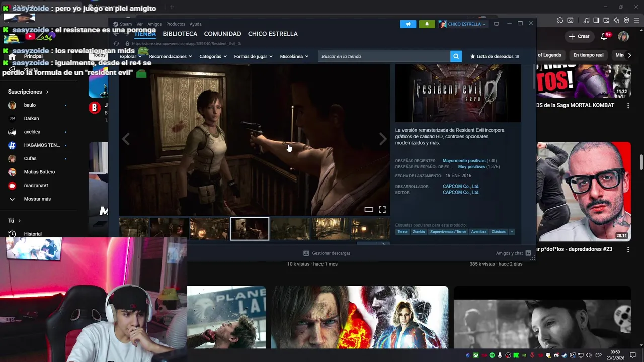Viewport: 644px width, 362px height.
Task: Toggle theater mode for screenshot viewer
Action: click(x=369, y=210)
